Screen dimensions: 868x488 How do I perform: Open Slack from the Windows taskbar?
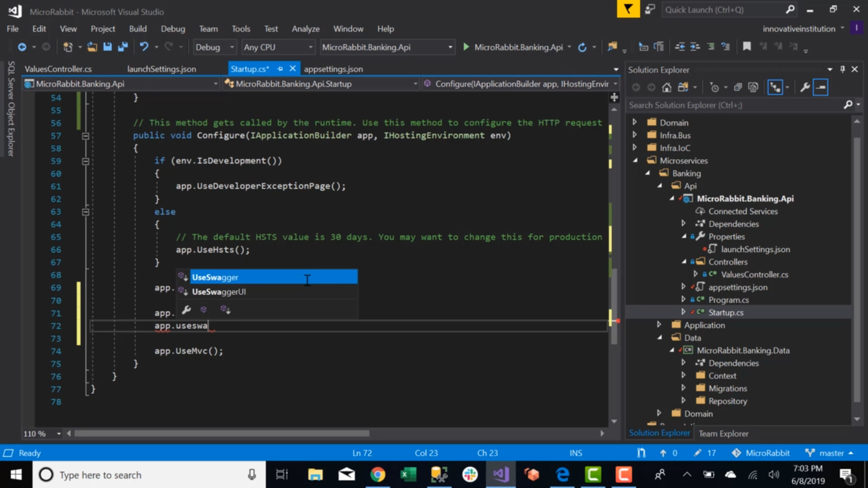[470, 474]
